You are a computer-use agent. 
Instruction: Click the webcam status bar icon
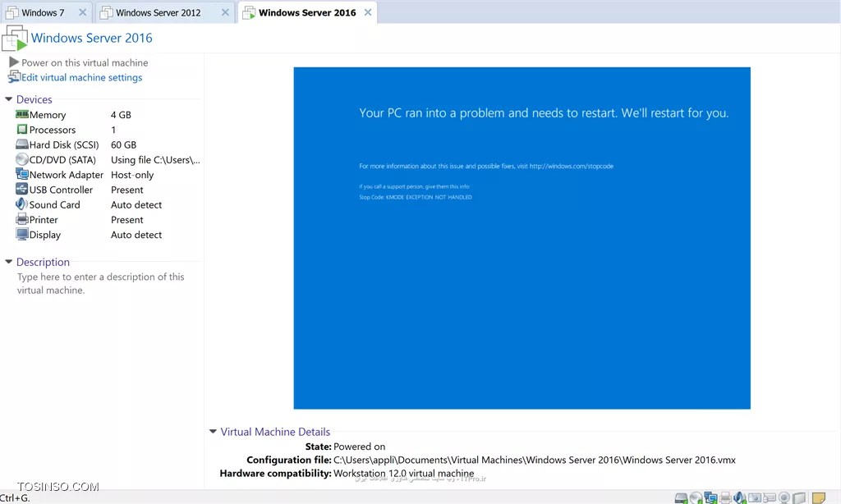[784, 498]
